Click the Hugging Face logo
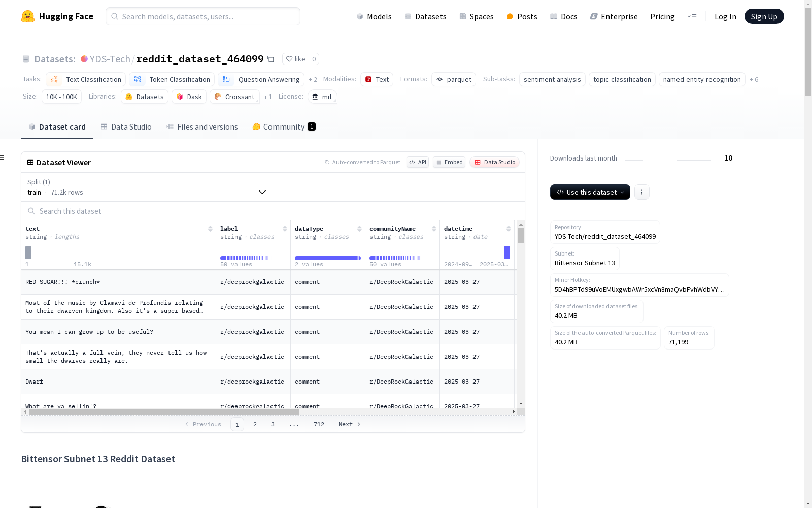Screen dimensions: 812x508 (57, 16)
